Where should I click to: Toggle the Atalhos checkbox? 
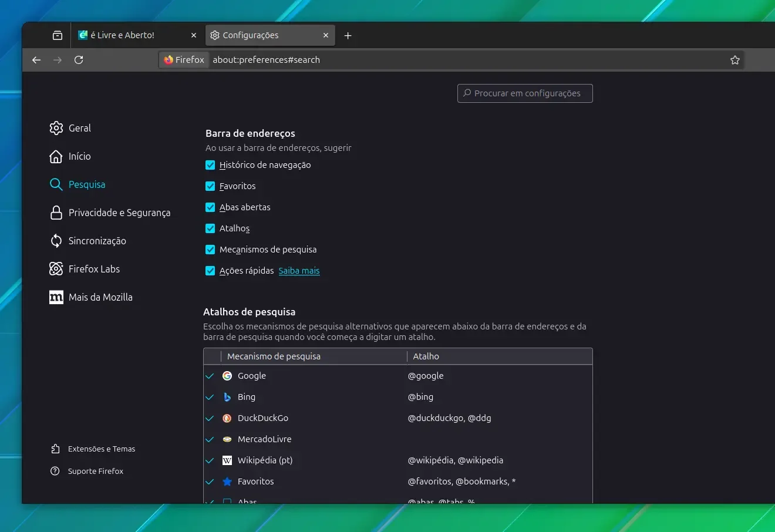[x=210, y=228]
